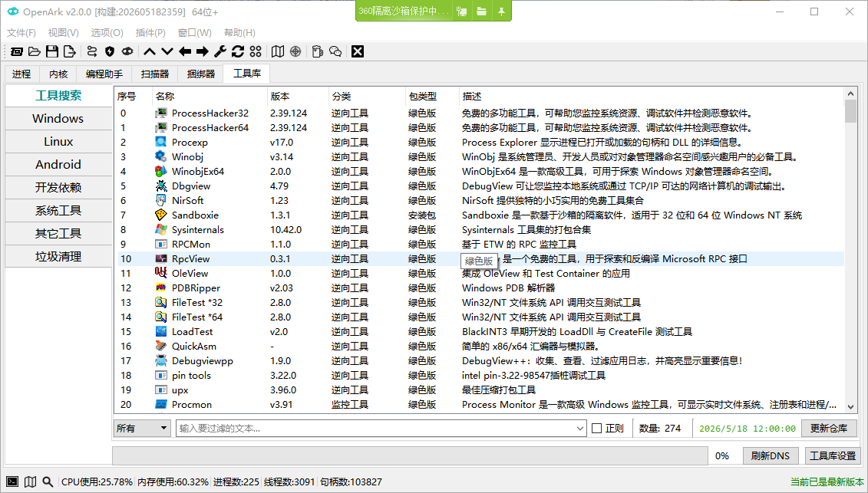Image resolution: width=868 pixels, height=493 pixels.
Task: Sort by the 名称 column header
Action: (210, 97)
